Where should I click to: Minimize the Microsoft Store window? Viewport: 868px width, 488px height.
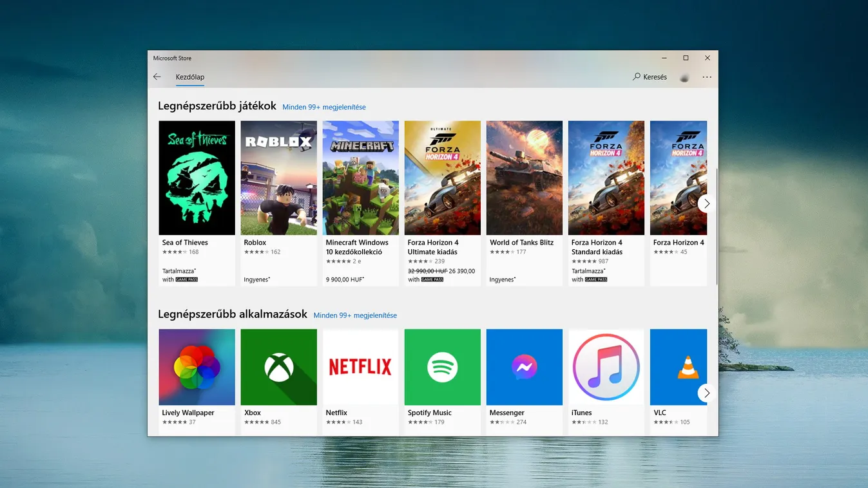click(x=664, y=58)
